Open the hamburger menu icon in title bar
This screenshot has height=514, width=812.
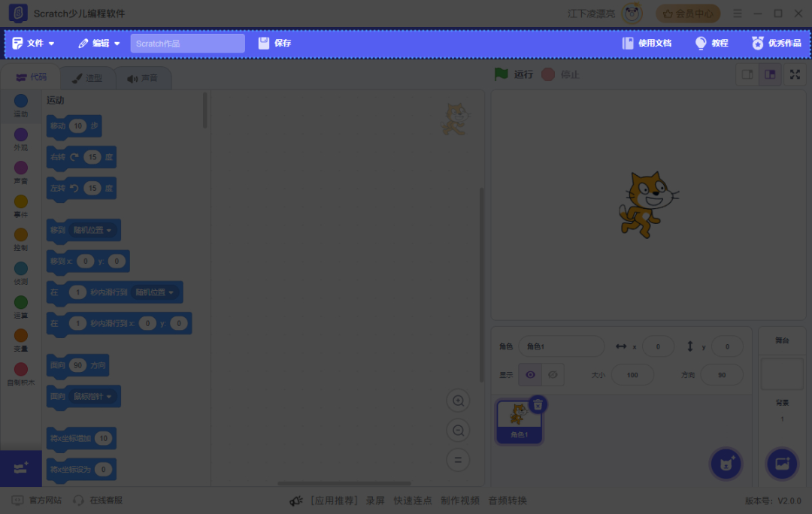pos(738,14)
